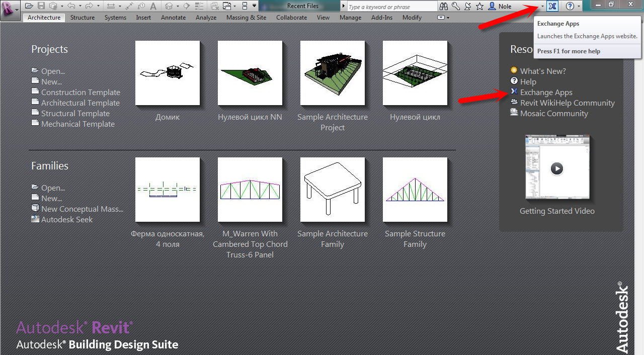
Task: Open the Mechanical Template link
Action: 78,124
